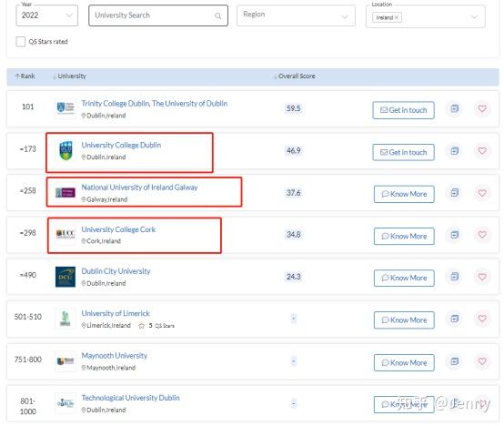Click compare icon for University College Cork

coord(455,235)
